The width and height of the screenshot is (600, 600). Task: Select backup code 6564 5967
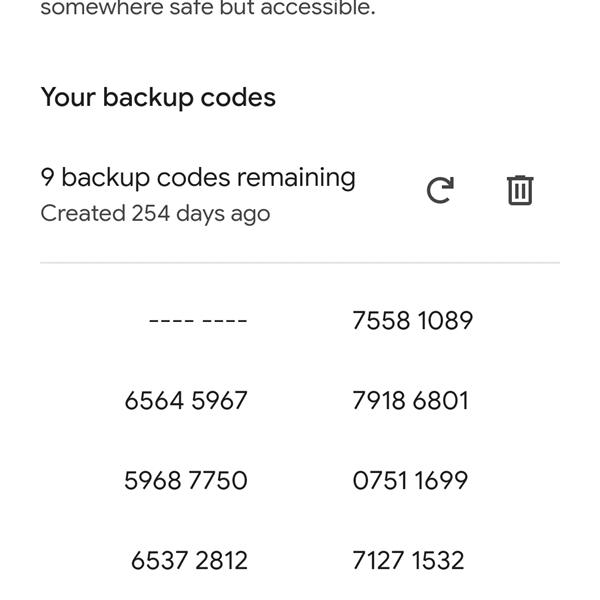pyautogui.click(x=186, y=401)
